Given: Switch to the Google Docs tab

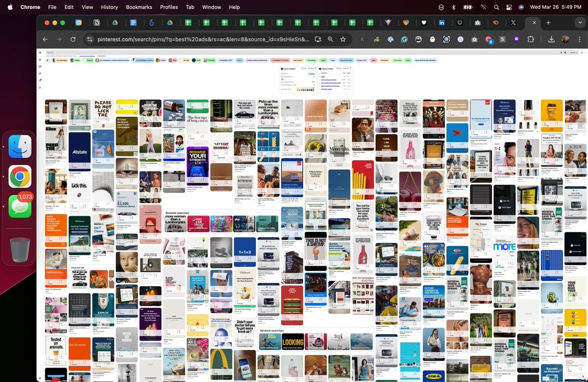Looking at the screenshot, I should 133,22.
